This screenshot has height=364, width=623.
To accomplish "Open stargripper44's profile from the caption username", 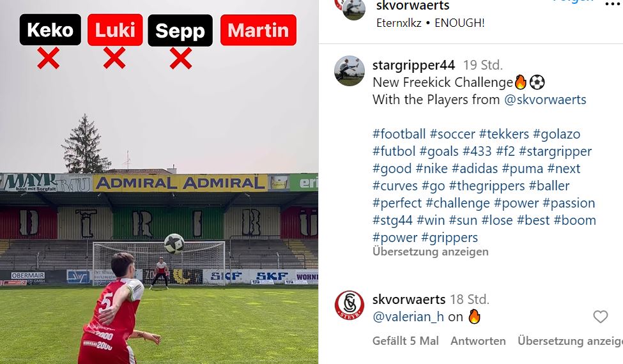I will coord(413,65).
